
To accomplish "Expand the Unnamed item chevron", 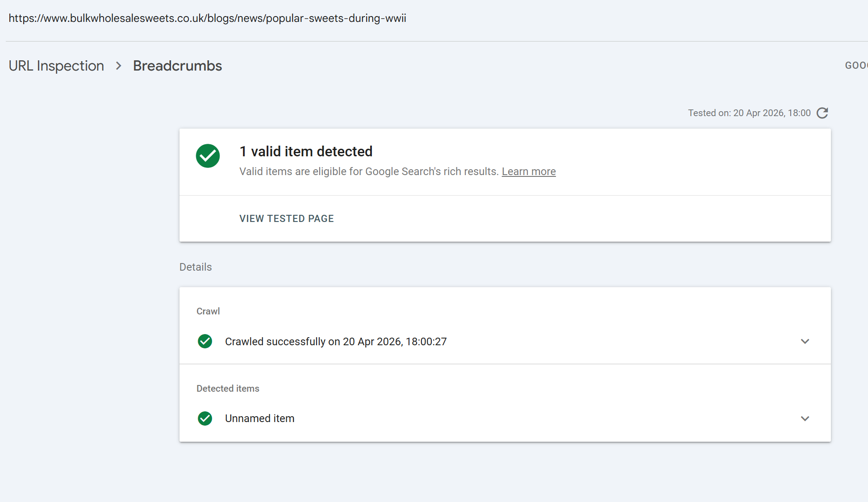I will click(x=805, y=418).
